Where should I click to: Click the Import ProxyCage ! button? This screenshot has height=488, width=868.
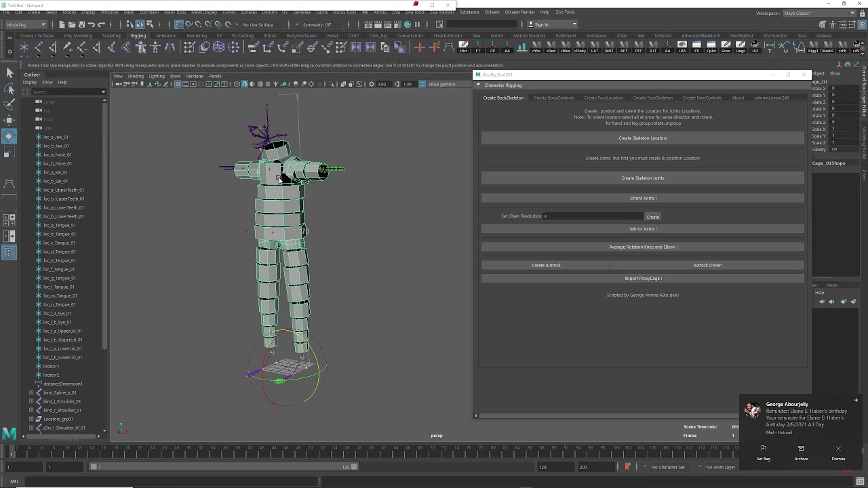[643, 278]
